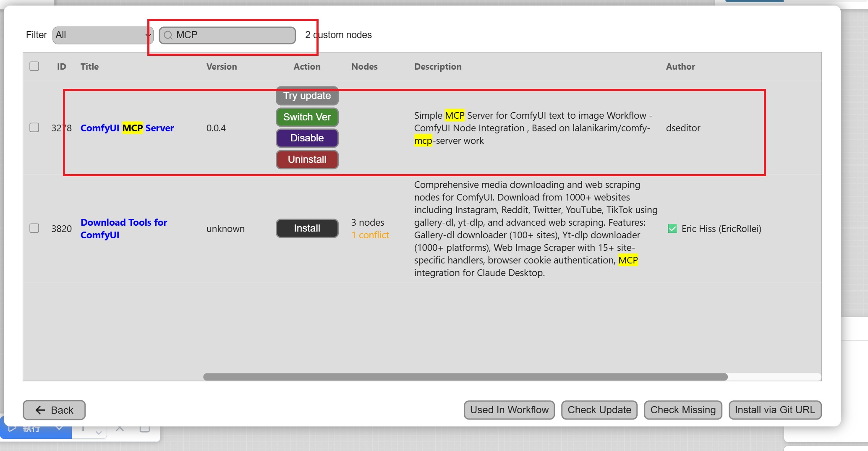The image size is (868, 451).
Task: Click the author name 'dseditor'
Action: [683, 128]
